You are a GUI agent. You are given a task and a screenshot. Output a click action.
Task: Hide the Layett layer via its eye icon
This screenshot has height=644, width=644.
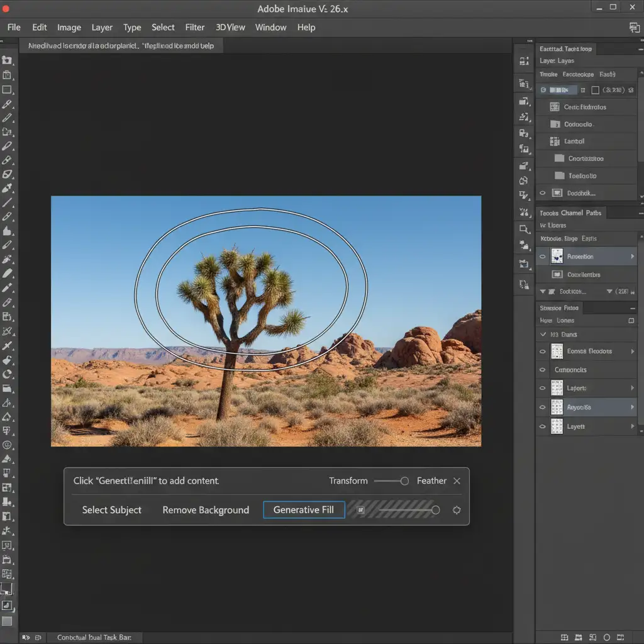(543, 426)
